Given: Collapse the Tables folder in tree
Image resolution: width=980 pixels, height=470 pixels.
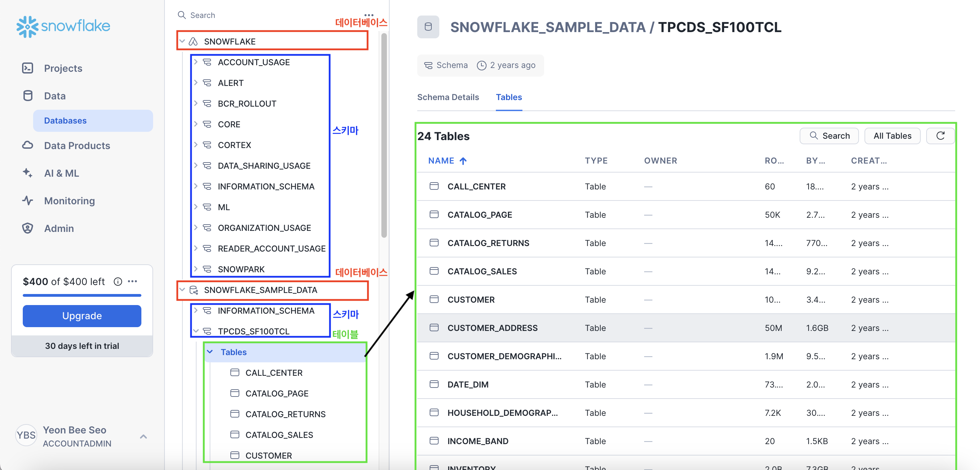Looking at the screenshot, I should (210, 352).
